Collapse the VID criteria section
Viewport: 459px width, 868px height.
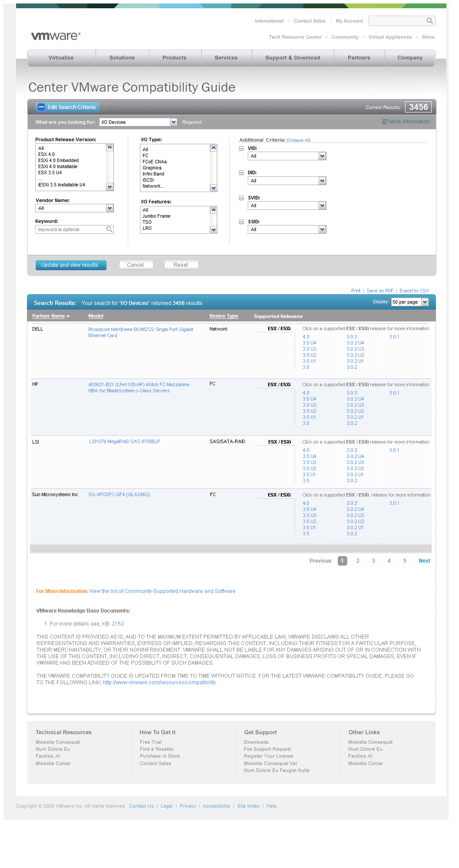click(x=241, y=148)
